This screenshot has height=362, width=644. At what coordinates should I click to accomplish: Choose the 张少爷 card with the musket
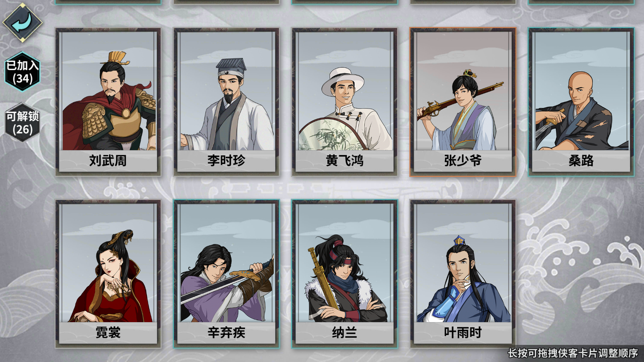463,102
